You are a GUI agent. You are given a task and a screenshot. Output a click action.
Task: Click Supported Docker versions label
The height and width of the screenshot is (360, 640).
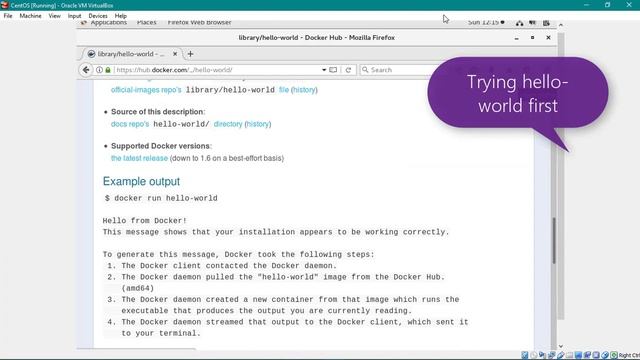[160, 146]
